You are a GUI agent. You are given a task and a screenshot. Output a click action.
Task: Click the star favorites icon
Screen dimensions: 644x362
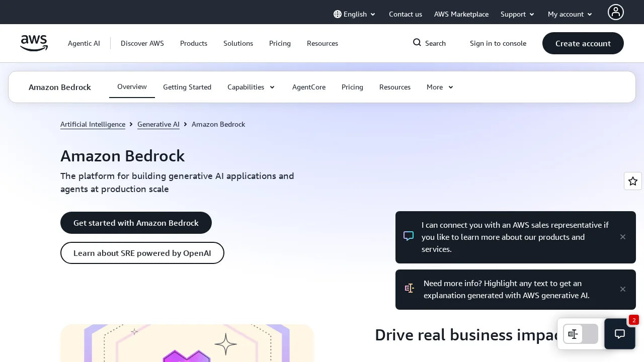(632, 181)
